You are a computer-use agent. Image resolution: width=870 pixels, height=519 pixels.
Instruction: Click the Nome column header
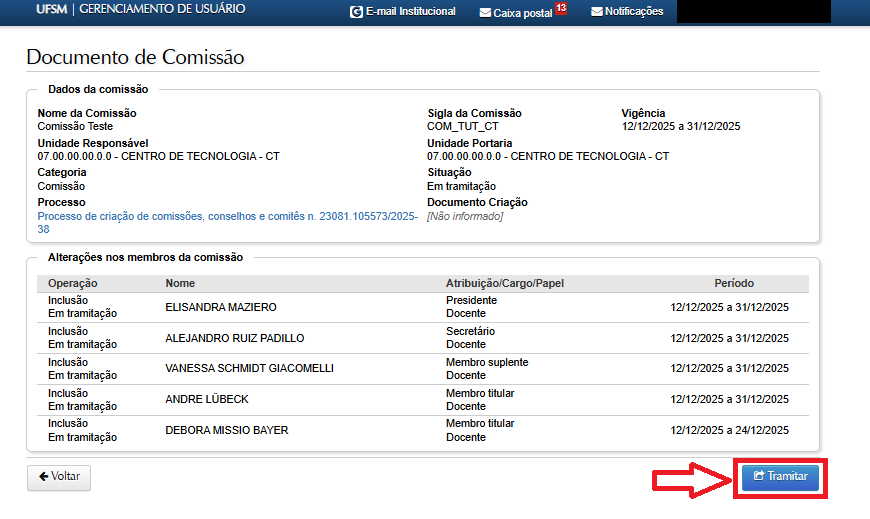pyautogui.click(x=180, y=284)
